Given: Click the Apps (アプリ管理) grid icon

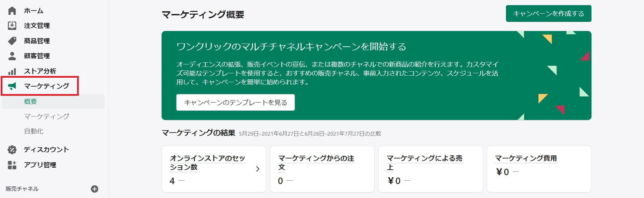Looking at the screenshot, I should point(12,165).
